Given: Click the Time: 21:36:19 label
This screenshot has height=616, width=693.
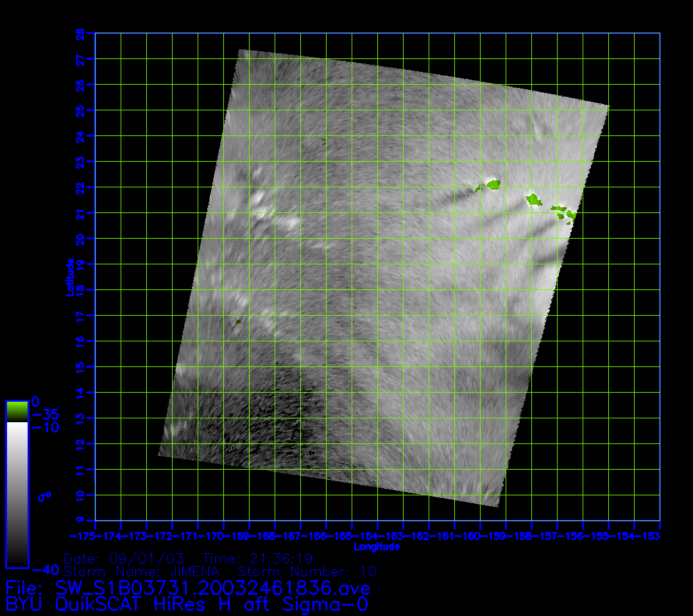Looking at the screenshot, I should click(x=257, y=558).
